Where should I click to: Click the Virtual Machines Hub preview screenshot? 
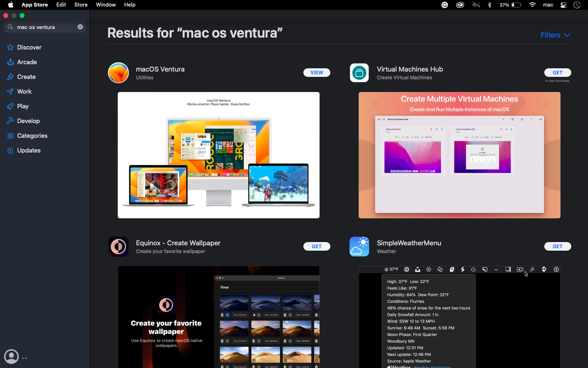coord(459,155)
